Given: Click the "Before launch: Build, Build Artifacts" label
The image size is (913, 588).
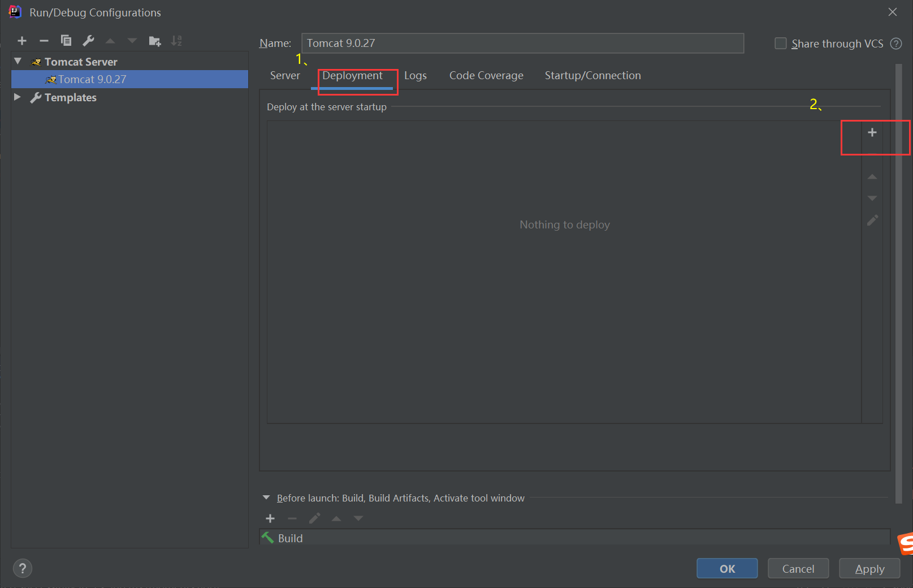Looking at the screenshot, I should tap(401, 498).
